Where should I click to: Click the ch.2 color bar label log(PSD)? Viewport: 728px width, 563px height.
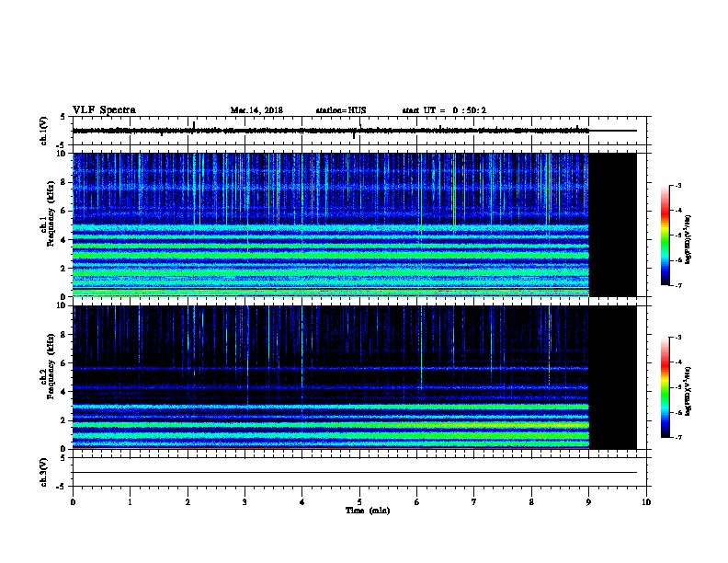tap(688, 391)
